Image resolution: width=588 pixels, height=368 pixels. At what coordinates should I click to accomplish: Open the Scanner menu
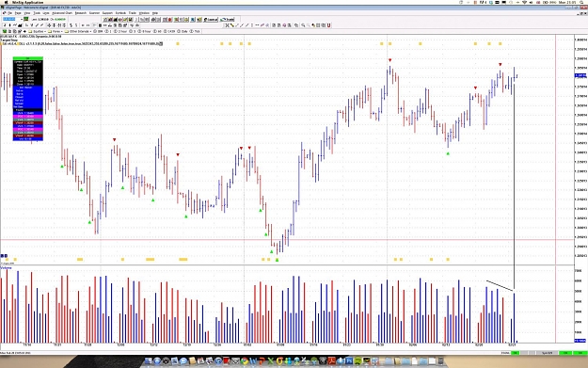click(x=94, y=13)
